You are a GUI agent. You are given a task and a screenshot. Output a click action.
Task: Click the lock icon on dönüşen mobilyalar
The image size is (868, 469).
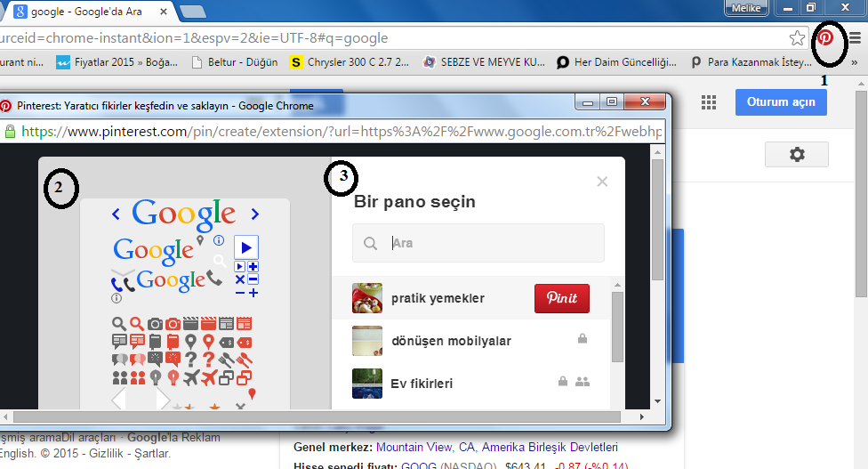point(583,338)
